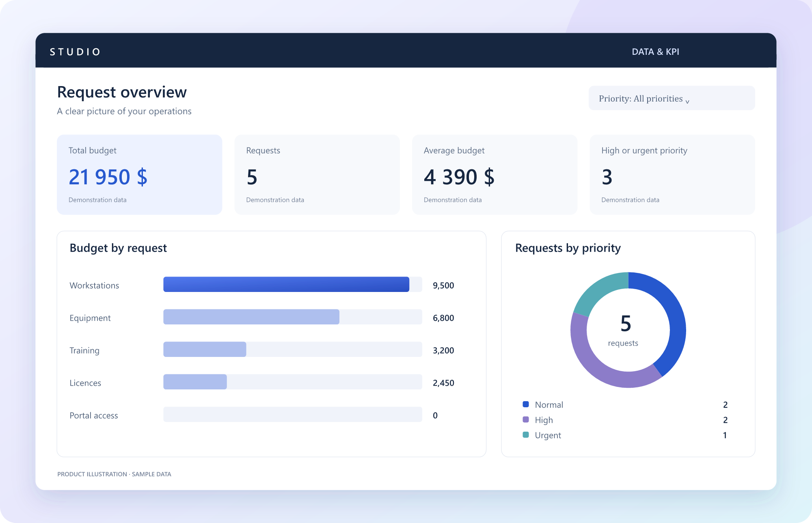Click the High legend label

[x=544, y=420]
